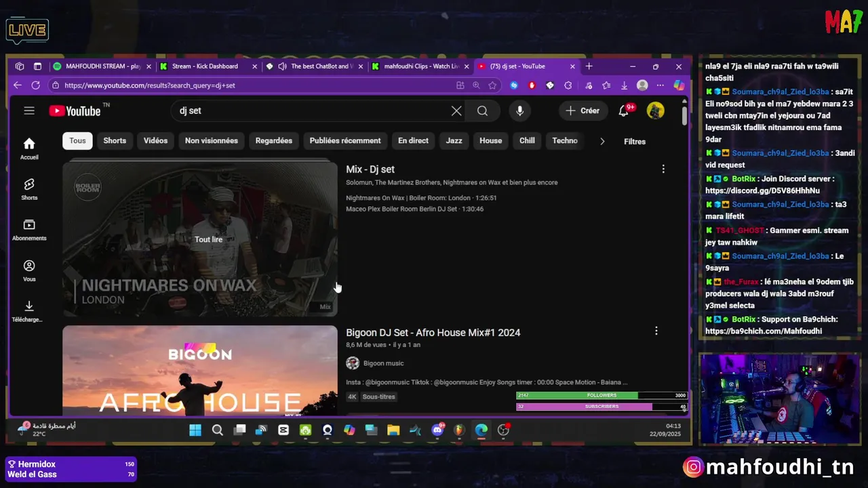Open Mix - Dj set title link
868x488 pixels.
pos(370,169)
